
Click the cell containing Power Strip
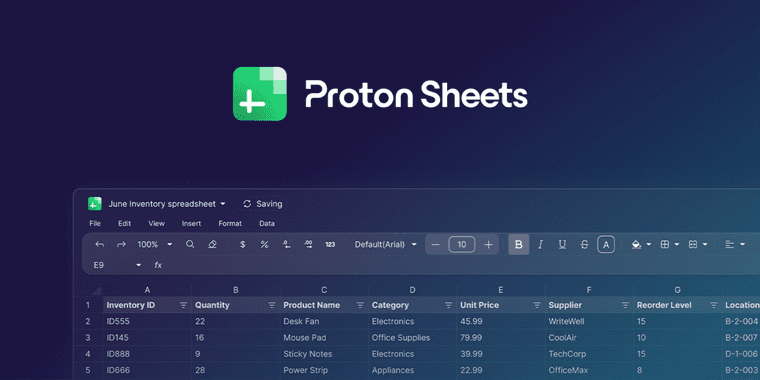point(324,370)
